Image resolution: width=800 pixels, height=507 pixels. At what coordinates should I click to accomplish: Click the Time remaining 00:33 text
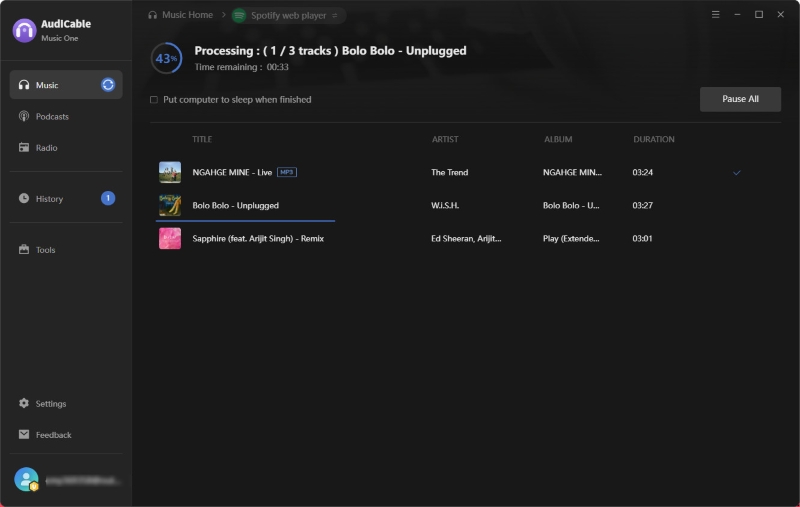point(241,67)
